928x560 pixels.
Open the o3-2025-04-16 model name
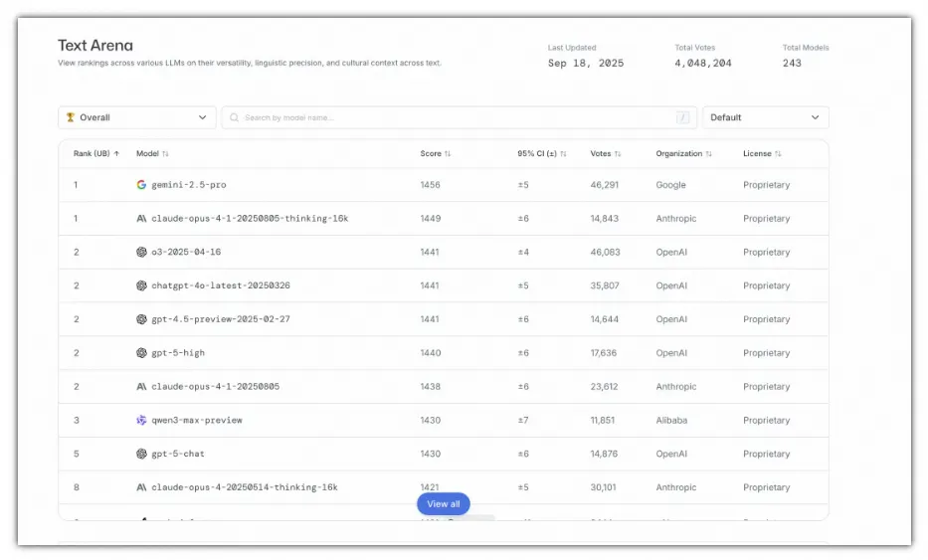coord(186,253)
